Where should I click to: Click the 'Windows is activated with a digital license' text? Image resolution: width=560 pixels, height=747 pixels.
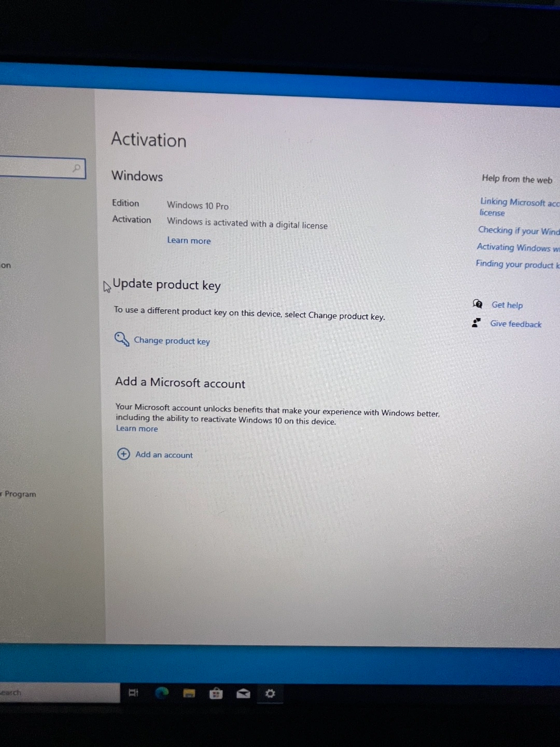pos(247,223)
